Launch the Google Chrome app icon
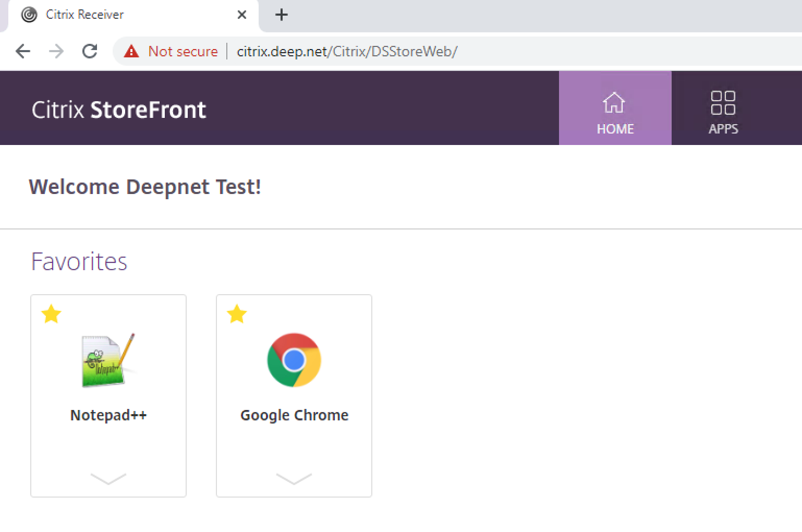Viewport: 802px width, 532px height. (294, 360)
